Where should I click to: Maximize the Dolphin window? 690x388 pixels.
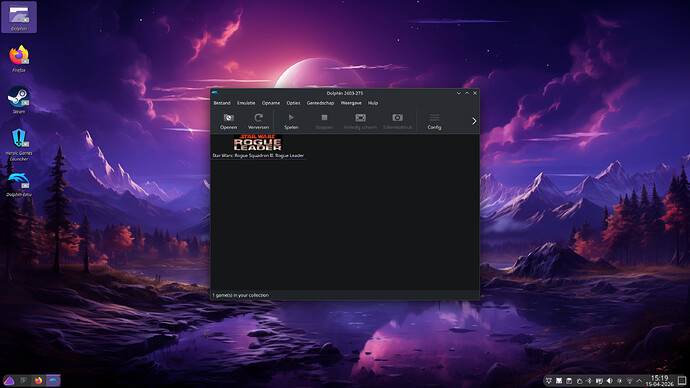pyautogui.click(x=467, y=93)
